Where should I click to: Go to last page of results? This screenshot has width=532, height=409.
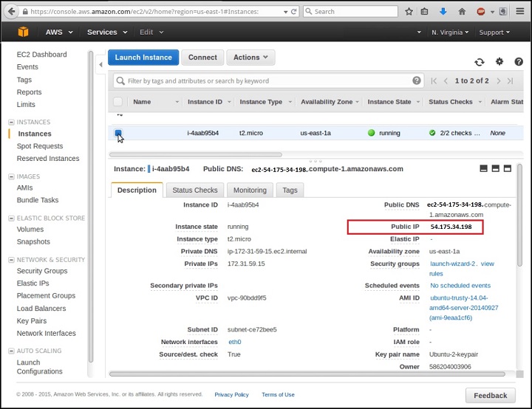(x=511, y=80)
